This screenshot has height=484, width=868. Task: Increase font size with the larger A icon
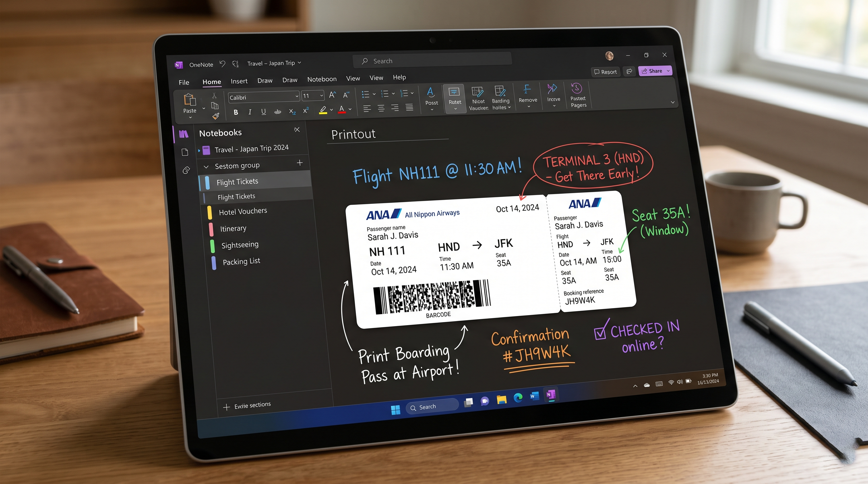point(332,95)
